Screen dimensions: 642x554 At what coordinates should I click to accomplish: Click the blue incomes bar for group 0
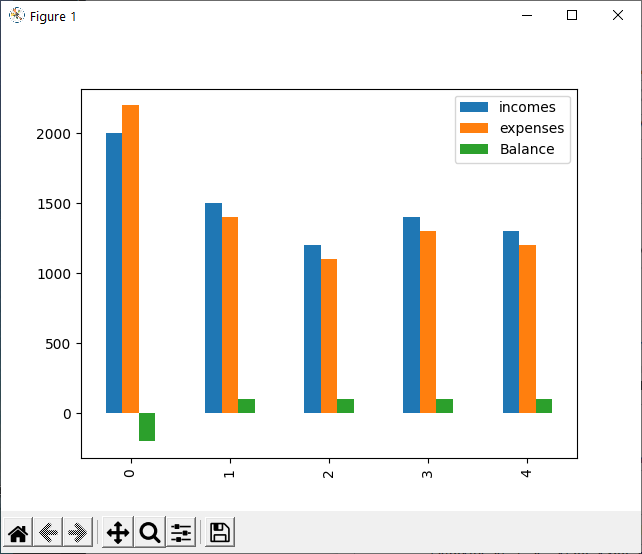pos(114,273)
